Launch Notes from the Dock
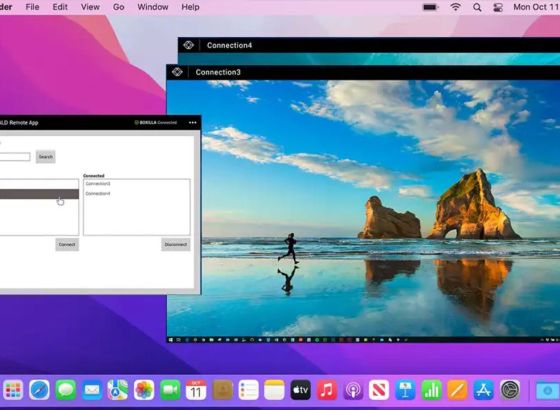This screenshot has height=410, width=560. (x=275, y=390)
